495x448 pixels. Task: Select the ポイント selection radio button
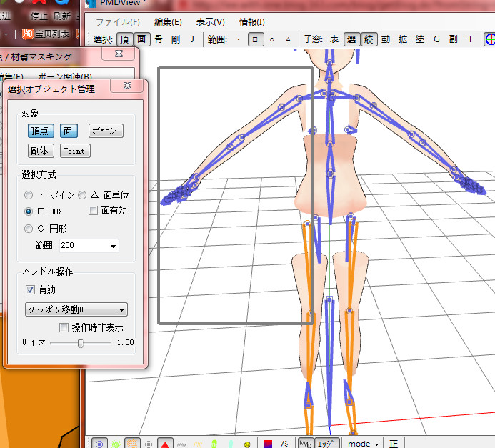29,195
